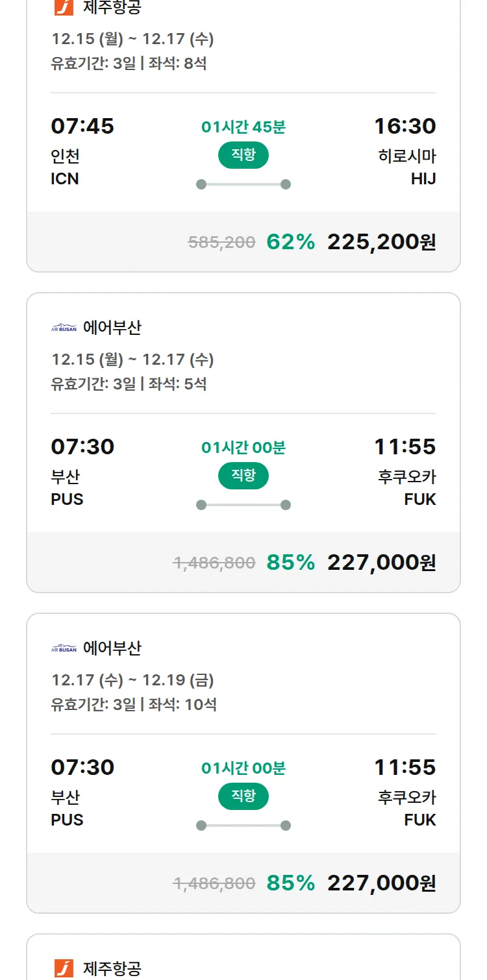Click the route line under the 01시간 45분 duration
The height and width of the screenshot is (980, 487).
[x=243, y=184]
